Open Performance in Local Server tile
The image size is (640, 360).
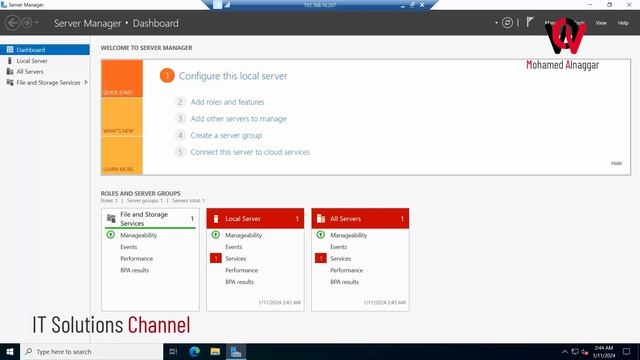tap(241, 270)
